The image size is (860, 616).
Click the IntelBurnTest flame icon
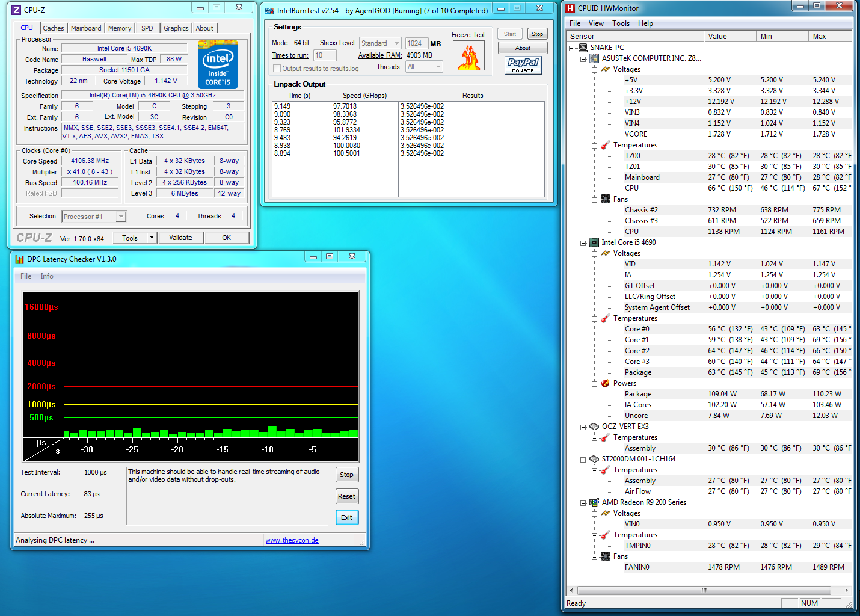[468, 56]
